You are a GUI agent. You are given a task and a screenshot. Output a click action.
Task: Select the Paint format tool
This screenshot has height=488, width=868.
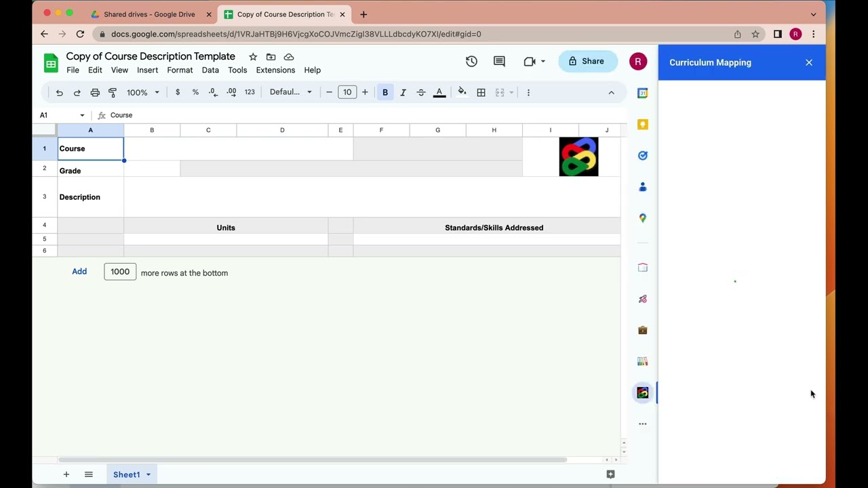(113, 92)
